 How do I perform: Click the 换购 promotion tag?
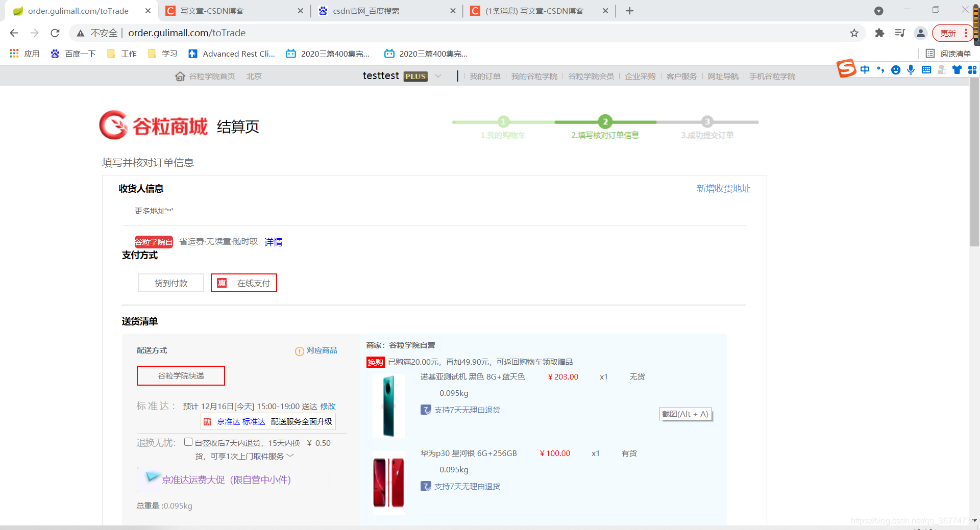375,362
